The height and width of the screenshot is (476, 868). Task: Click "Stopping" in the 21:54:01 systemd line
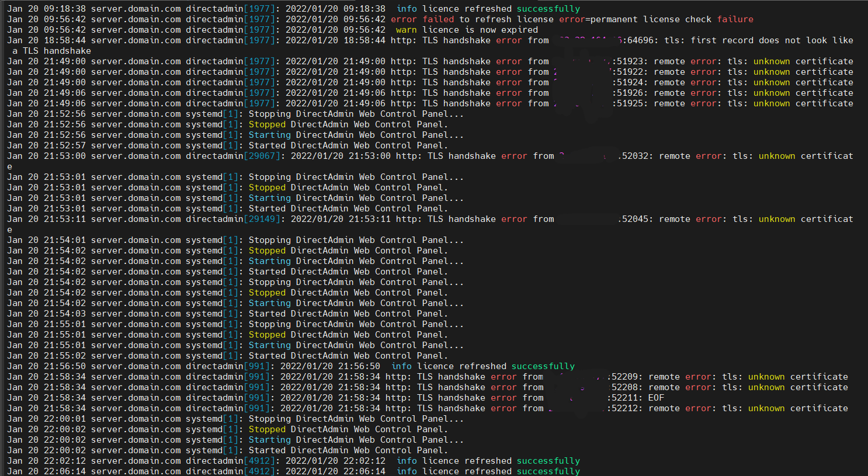tap(269, 240)
